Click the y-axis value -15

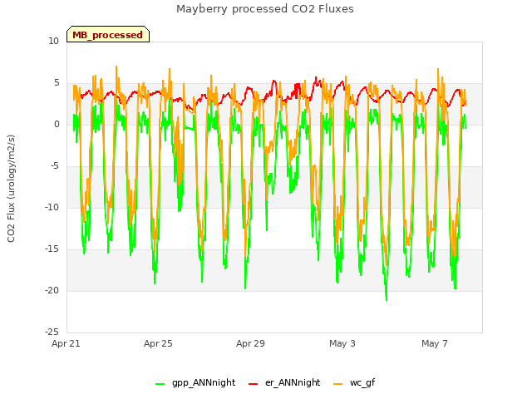[52, 249]
